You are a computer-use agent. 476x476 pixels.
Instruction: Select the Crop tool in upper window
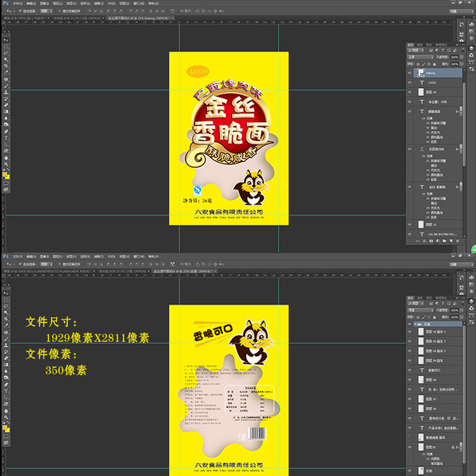(x=6, y=66)
